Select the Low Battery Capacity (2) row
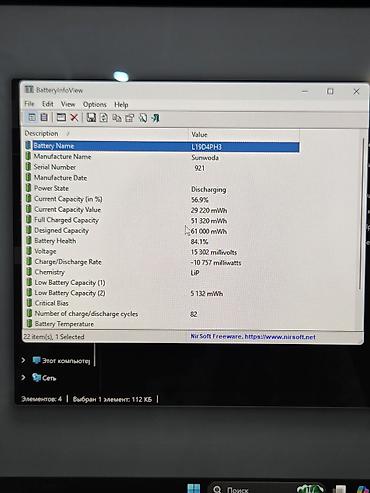The height and width of the screenshot is (493, 370). point(162,293)
